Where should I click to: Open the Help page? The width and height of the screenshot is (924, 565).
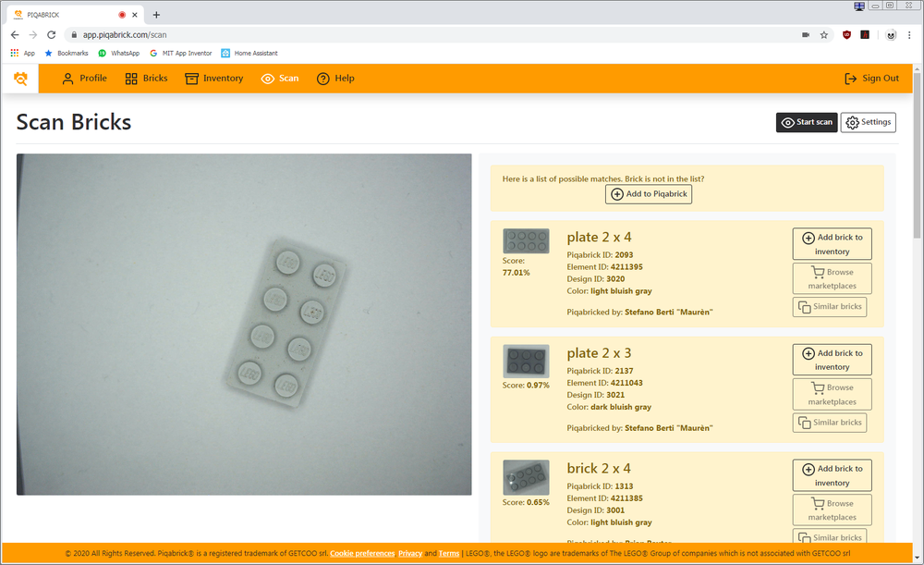coord(335,79)
